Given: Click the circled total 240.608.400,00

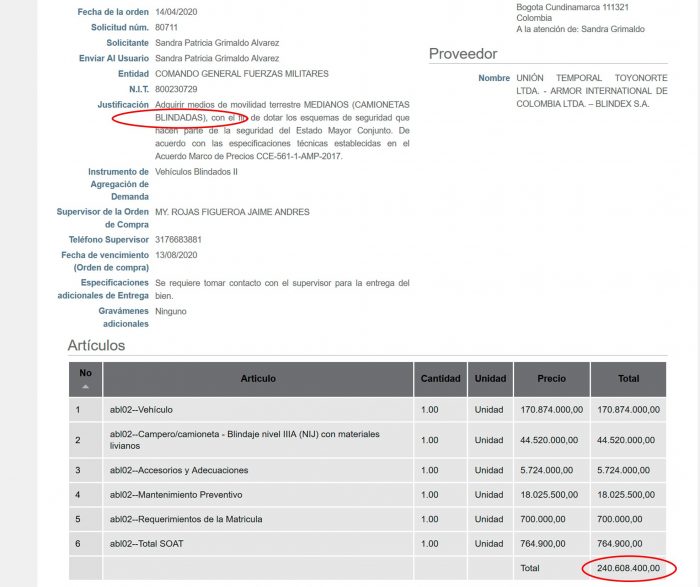Looking at the screenshot, I should coord(628,568).
